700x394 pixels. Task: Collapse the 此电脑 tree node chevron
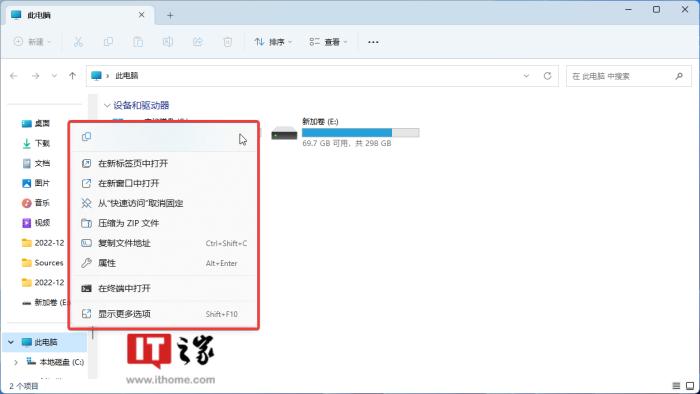coord(11,342)
